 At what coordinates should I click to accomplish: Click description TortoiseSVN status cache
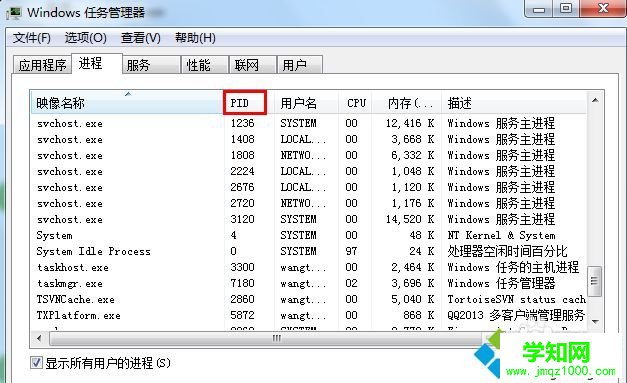tap(517, 299)
